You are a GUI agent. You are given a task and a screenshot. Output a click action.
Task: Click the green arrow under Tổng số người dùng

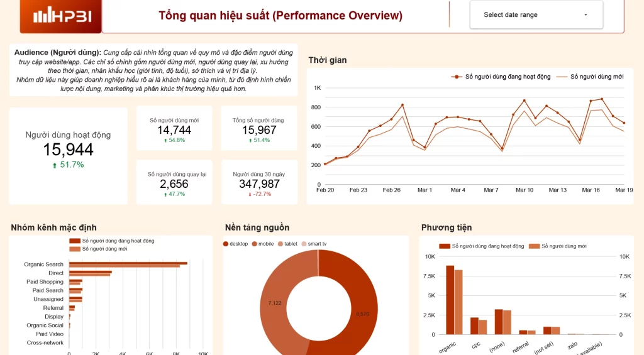(250, 141)
